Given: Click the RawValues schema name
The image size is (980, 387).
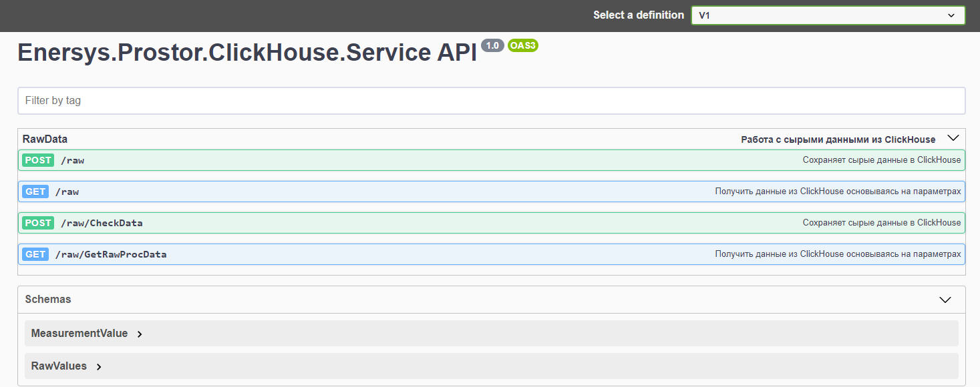Looking at the screenshot, I should (59, 366).
